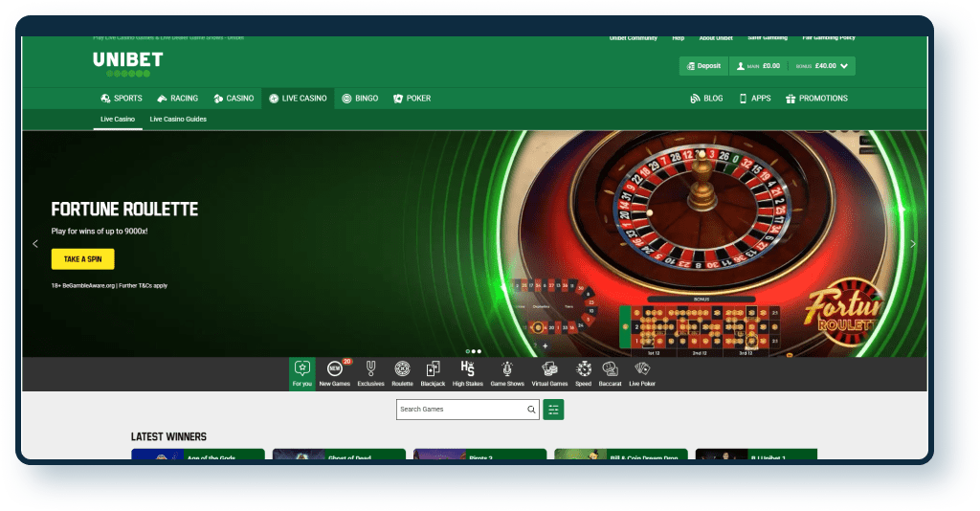Open the BeGambleAware Further T&Cs text
The image size is (980, 511).
click(x=109, y=285)
